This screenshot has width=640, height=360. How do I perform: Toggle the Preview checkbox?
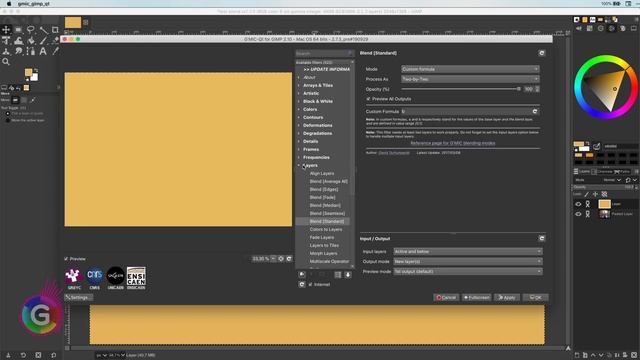tap(66, 259)
